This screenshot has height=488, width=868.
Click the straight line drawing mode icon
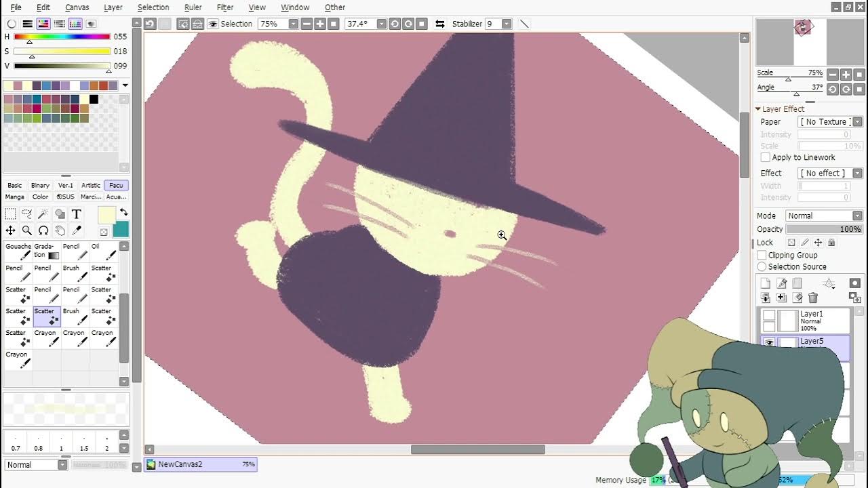(x=524, y=24)
